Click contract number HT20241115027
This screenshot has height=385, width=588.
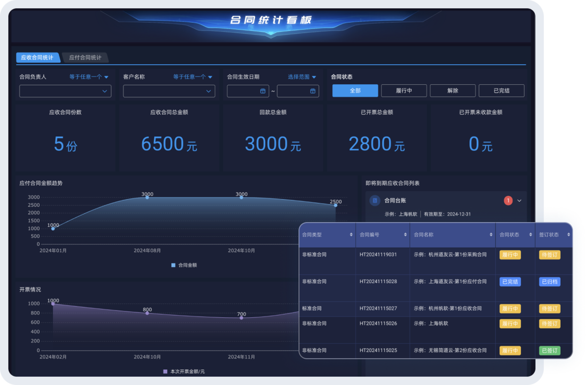[x=378, y=308]
